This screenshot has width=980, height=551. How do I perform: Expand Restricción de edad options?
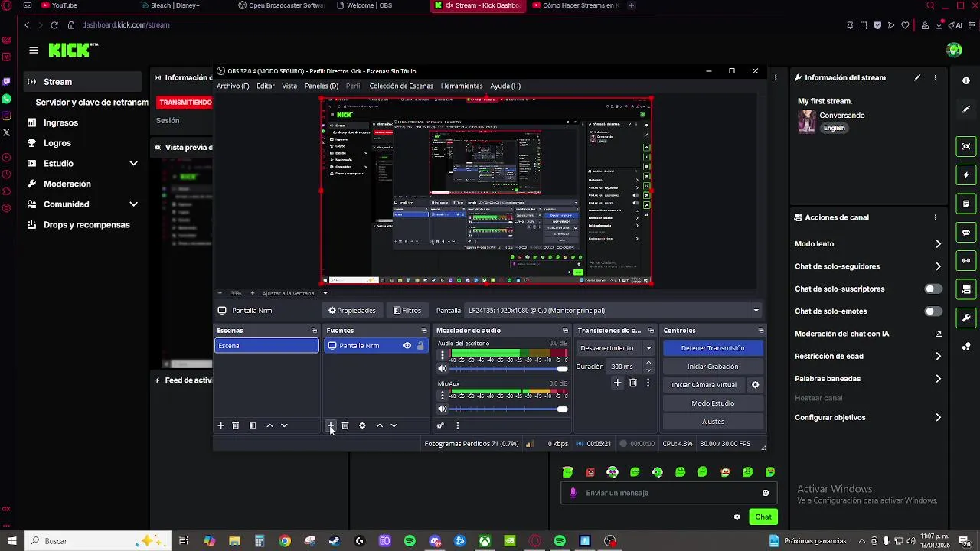[938, 356]
